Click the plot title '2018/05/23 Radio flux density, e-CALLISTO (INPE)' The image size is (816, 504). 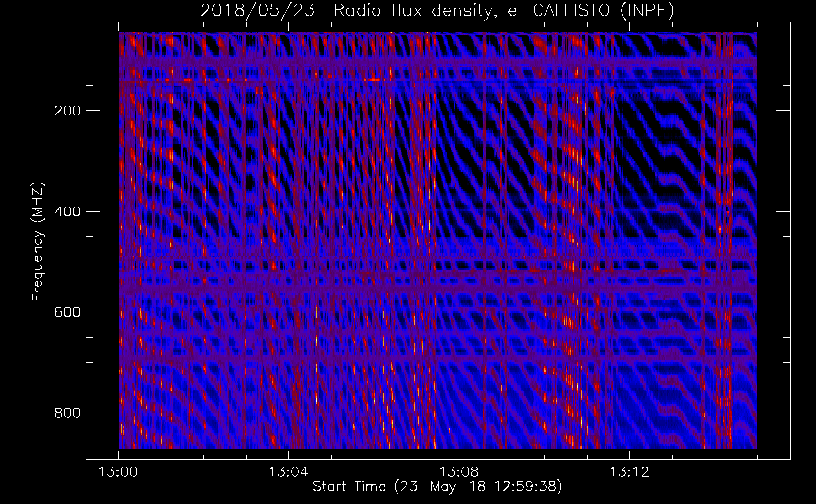click(437, 11)
